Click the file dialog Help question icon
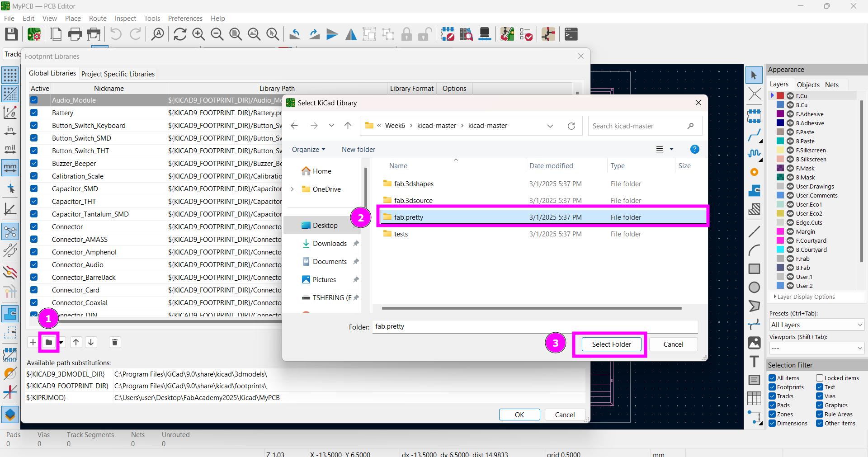 point(695,149)
